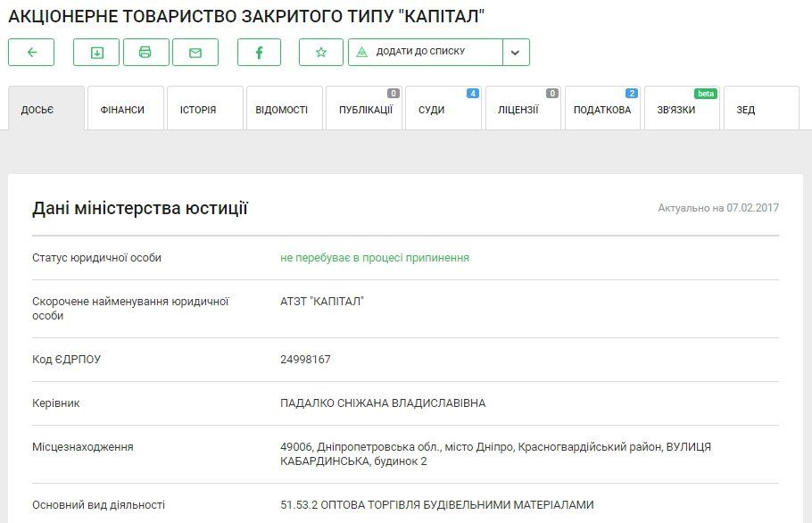Image resolution: width=812 pixels, height=523 pixels.
Task: Click the ДОДАТИ ДО СПИСКУ button
Action: click(x=419, y=52)
